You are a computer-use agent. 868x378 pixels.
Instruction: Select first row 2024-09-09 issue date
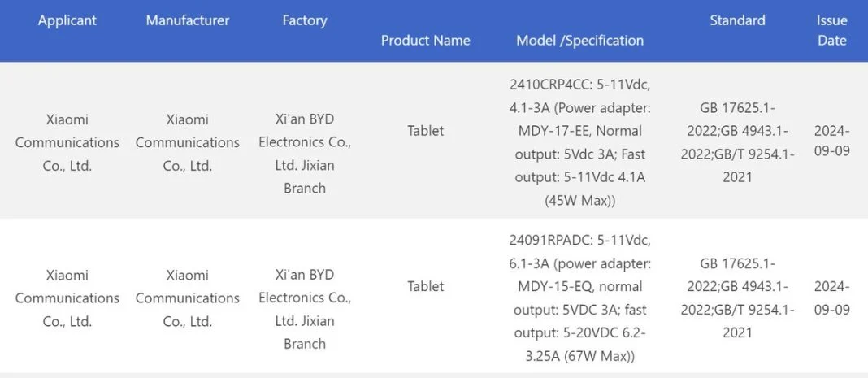click(x=832, y=141)
